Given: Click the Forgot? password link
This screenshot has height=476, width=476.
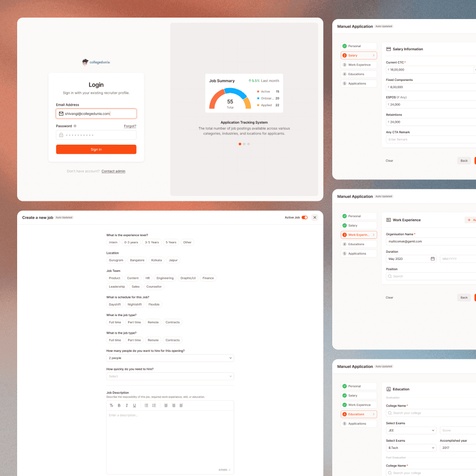Looking at the screenshot, I should click(x=130, y=126).
